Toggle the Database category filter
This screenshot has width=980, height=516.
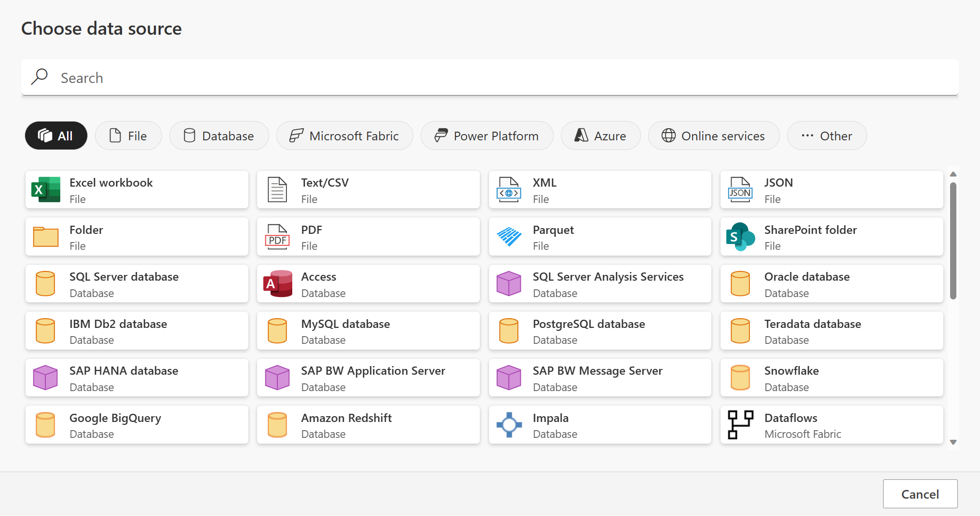(219, 136)
